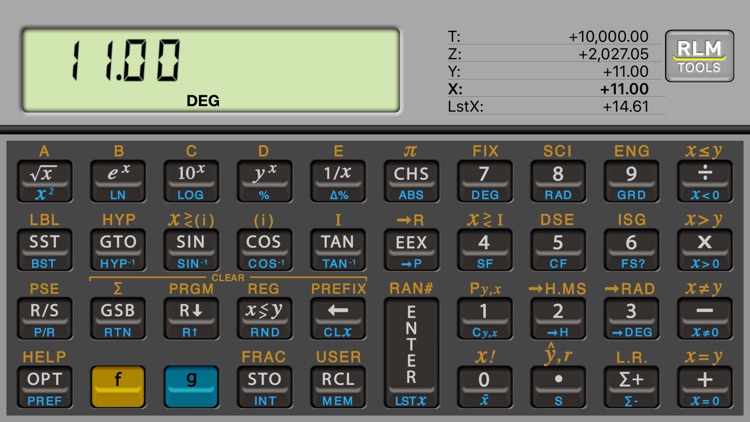Tap the digit 2 key

(x=558, y=319)
